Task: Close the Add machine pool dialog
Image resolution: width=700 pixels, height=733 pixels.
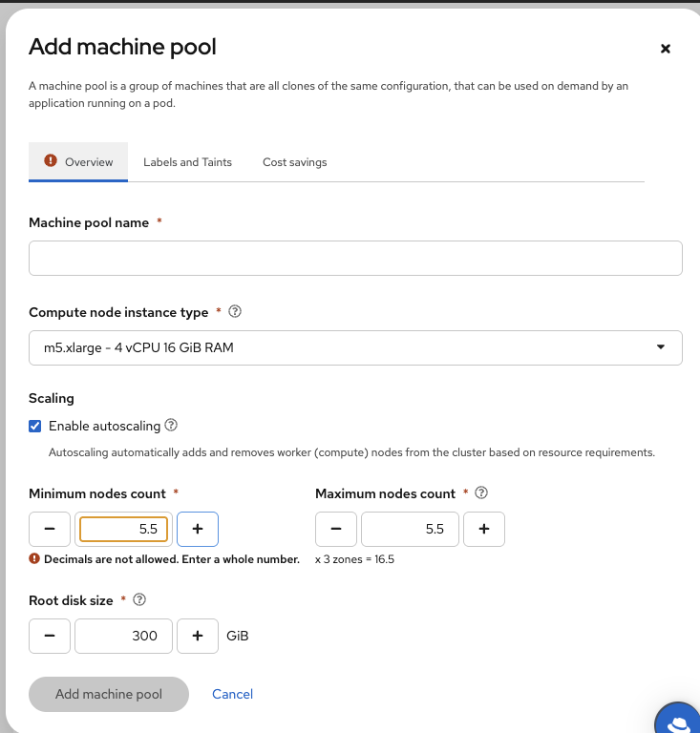Action: [666, 49]
